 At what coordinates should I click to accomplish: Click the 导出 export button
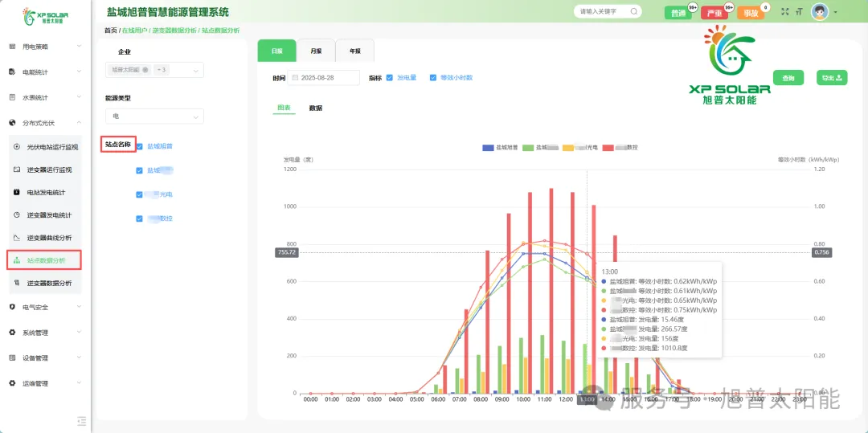coord(831,78)
